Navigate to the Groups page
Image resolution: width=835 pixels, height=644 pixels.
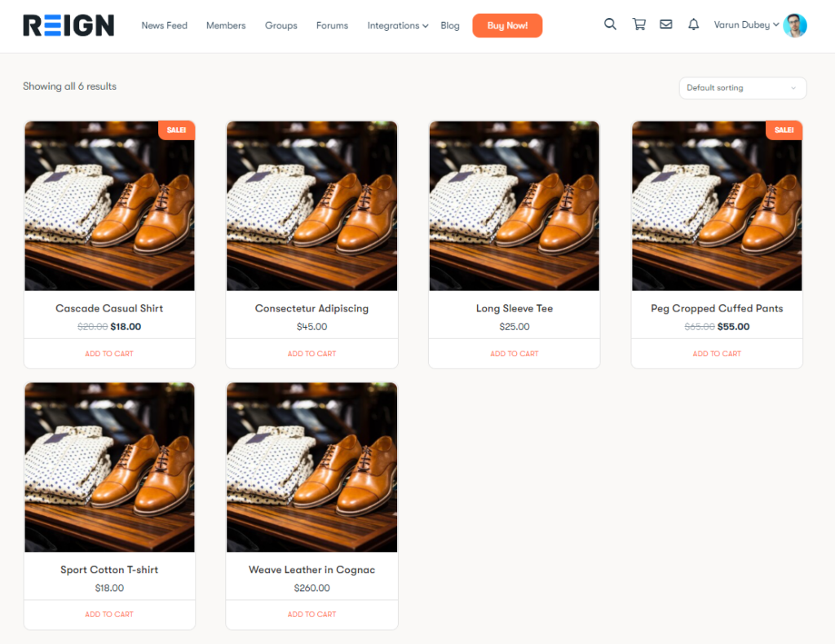pyautogui.click(x=281, y=25)
